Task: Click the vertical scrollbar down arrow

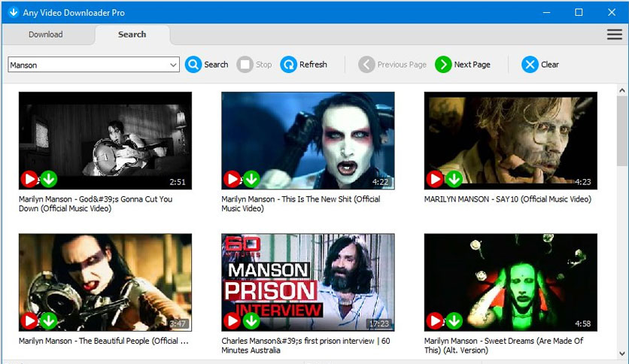Action: tap(622, 353)
